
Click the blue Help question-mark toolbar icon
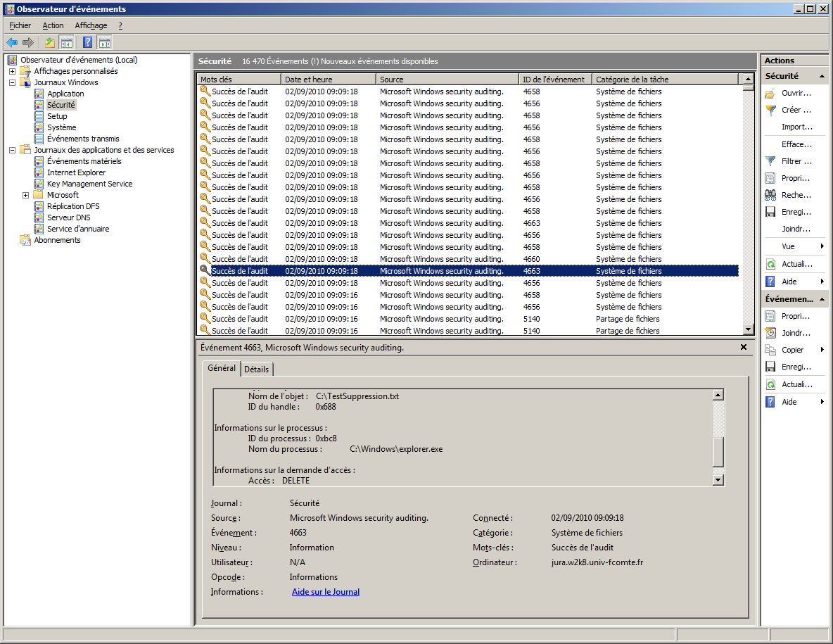tap(87, 42)
